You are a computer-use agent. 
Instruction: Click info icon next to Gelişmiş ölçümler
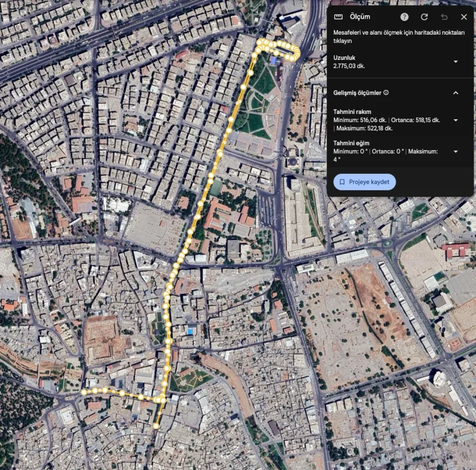coord(386,93)
